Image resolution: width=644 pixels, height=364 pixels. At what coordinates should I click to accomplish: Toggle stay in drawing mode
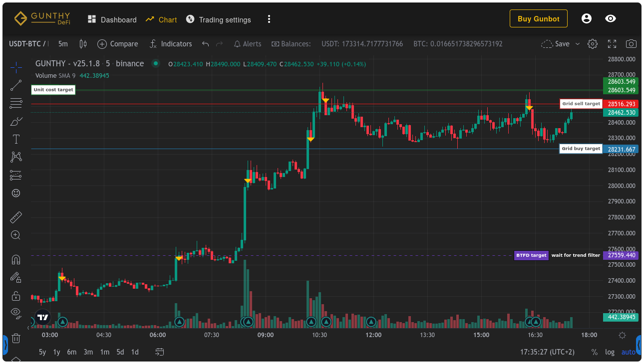coord(16,277)
